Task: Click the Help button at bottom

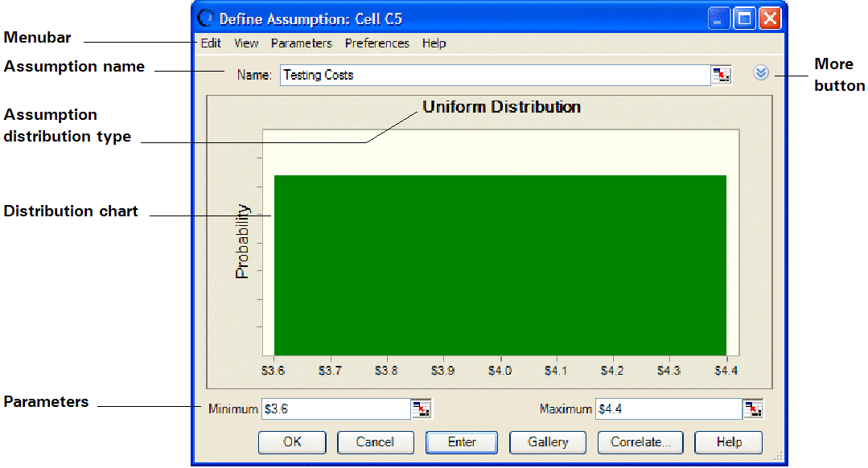Action: point(729,442)
